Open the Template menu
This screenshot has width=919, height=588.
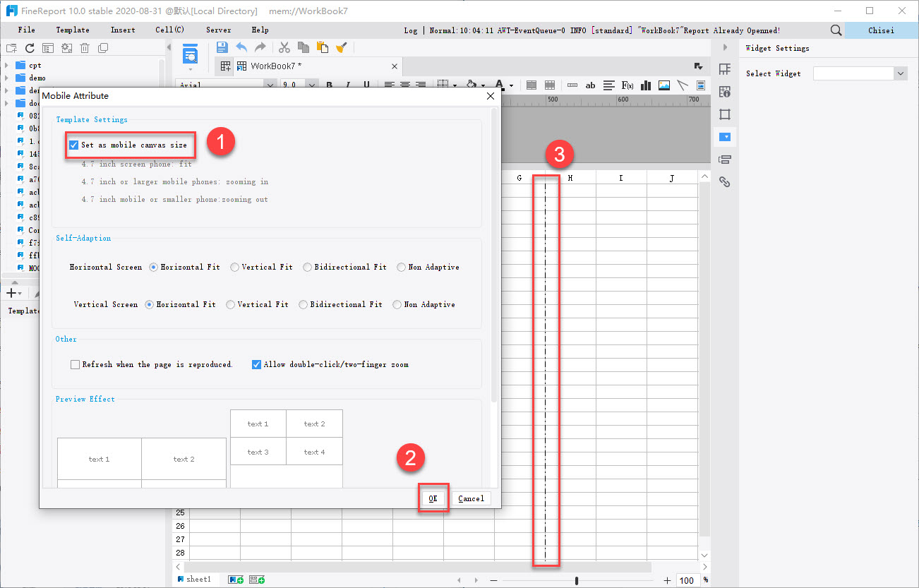tap(73, 30)
